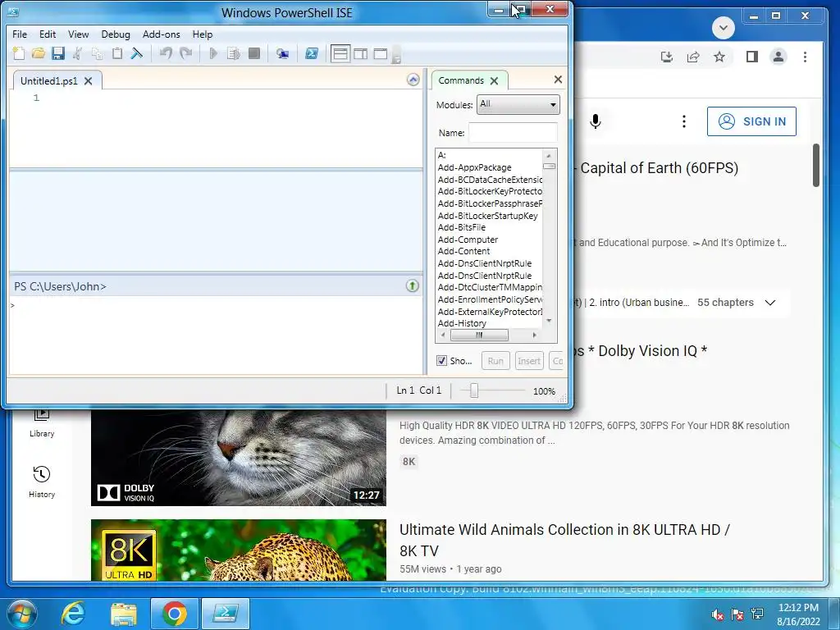Viewport: 840px width, 630px height.
Task: Select Add-Computer in commands list
Action: pos(468,240)
